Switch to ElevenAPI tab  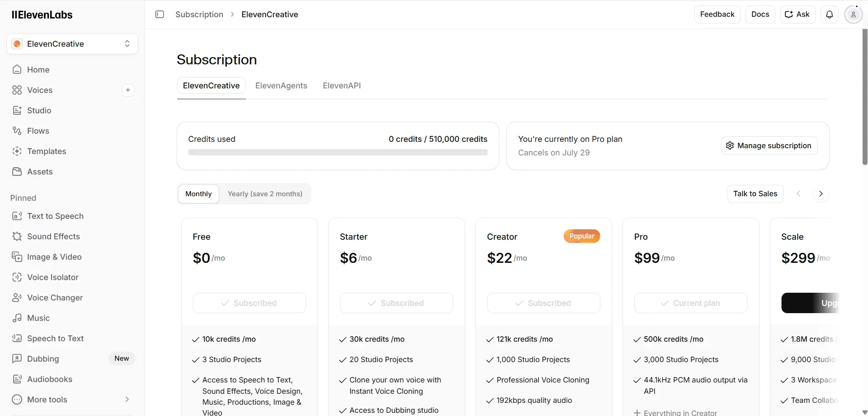[x=342, y=86]
